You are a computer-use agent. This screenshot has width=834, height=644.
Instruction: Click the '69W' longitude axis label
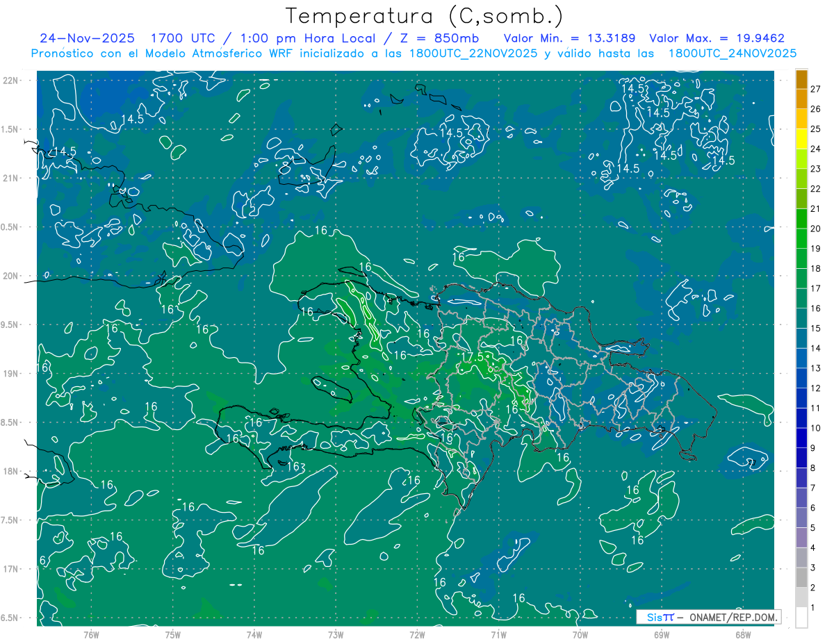(662, 634)
